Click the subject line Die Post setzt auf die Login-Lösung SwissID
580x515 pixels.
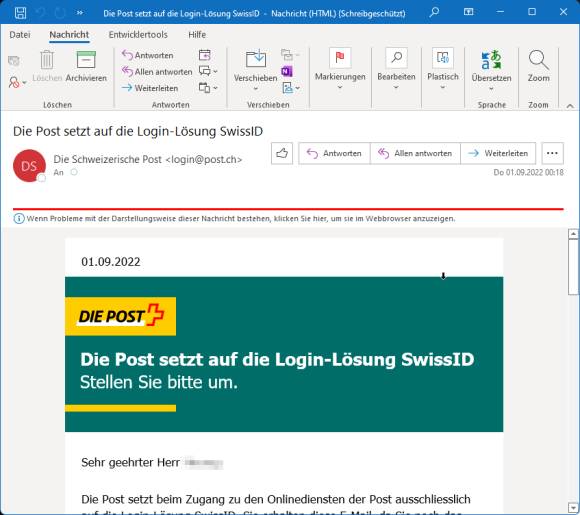[x=138, y=131]
